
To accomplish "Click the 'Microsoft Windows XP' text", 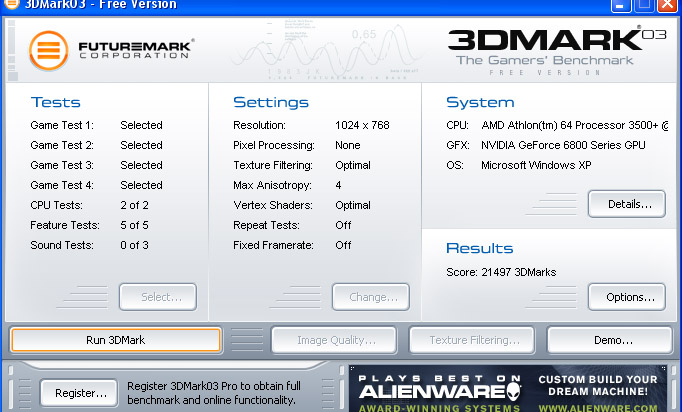I will [x=536, y=165].
